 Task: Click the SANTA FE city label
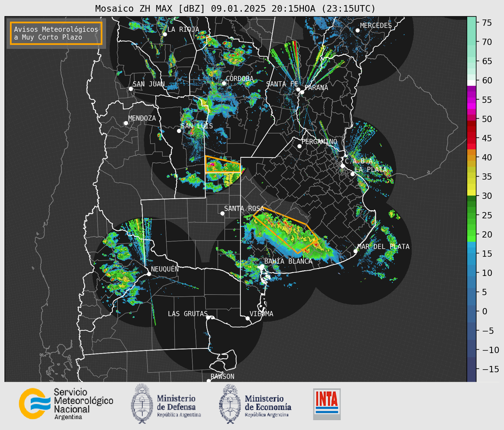click(282, 84)
